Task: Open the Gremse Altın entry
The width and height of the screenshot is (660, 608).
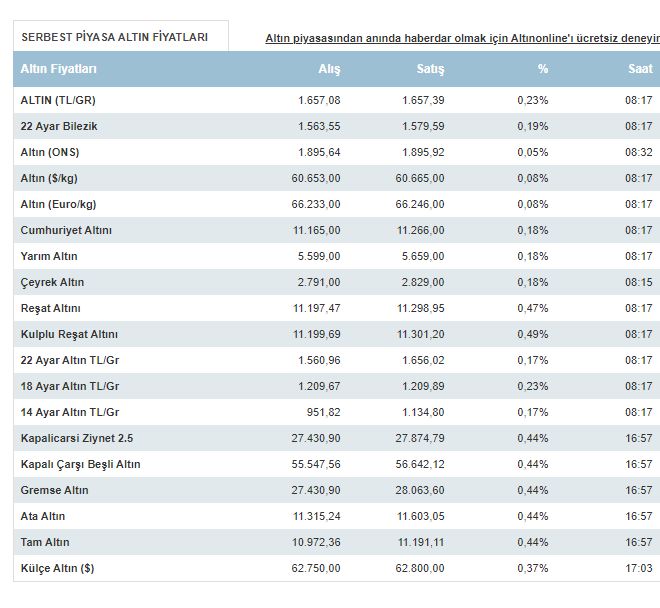Action: [54, 490]
